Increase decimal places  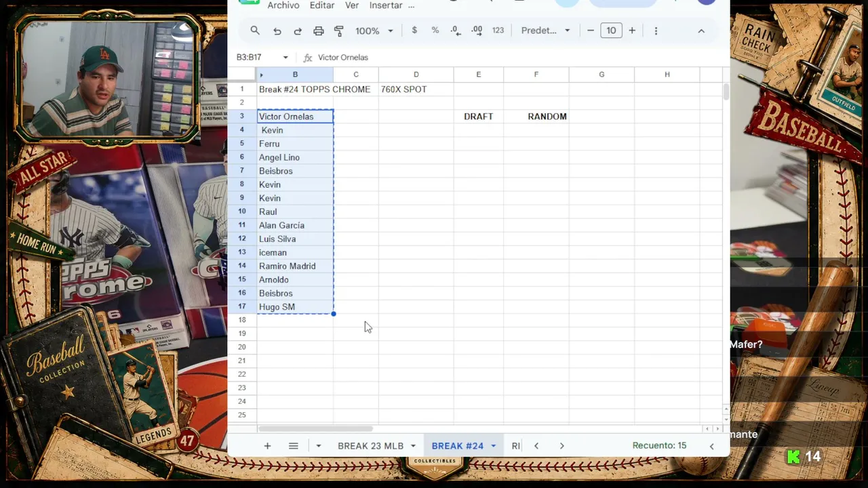click(x=477, y=30)
